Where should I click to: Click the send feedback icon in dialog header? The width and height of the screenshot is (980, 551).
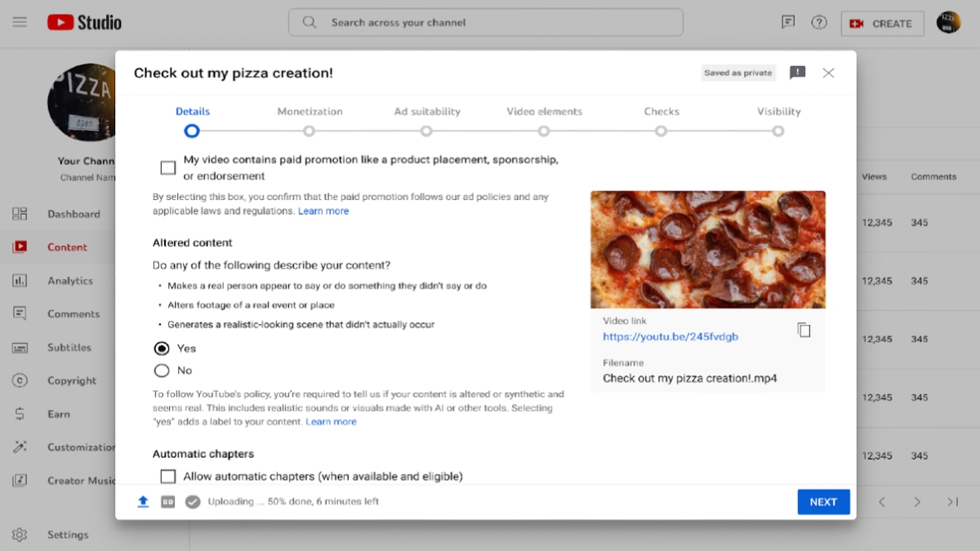[798, 73]
